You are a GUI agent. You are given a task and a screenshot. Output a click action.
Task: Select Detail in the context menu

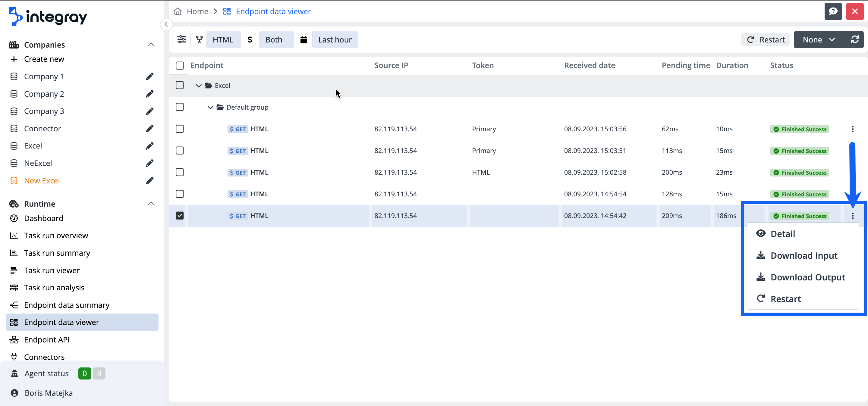[782, 234]
